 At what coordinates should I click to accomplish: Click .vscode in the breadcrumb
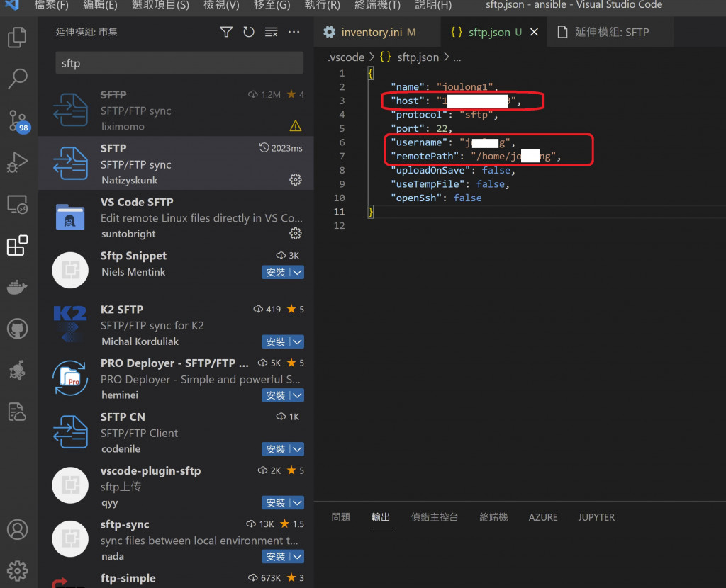tap(346, 57)
